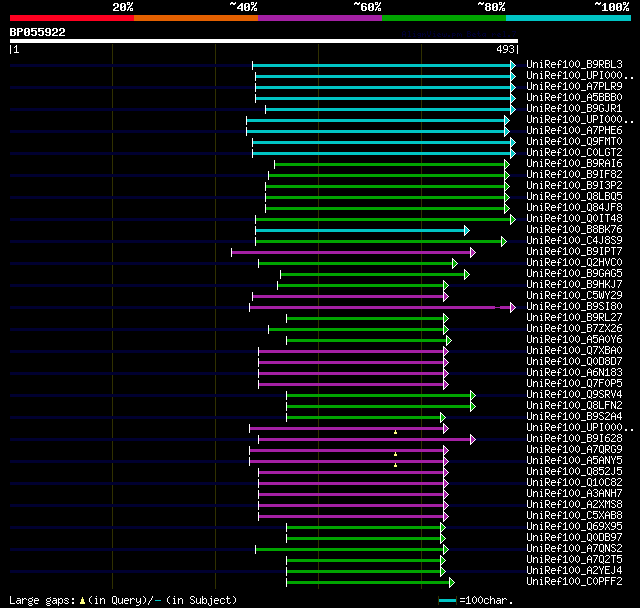Click the cyan 100char scale bar sample

click(x=447, y=600)
